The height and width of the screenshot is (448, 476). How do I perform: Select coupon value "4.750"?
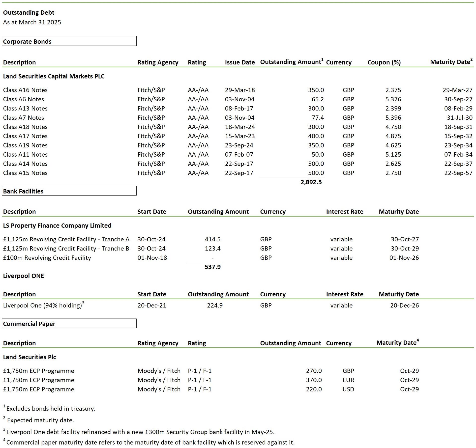tap(393, 127)
